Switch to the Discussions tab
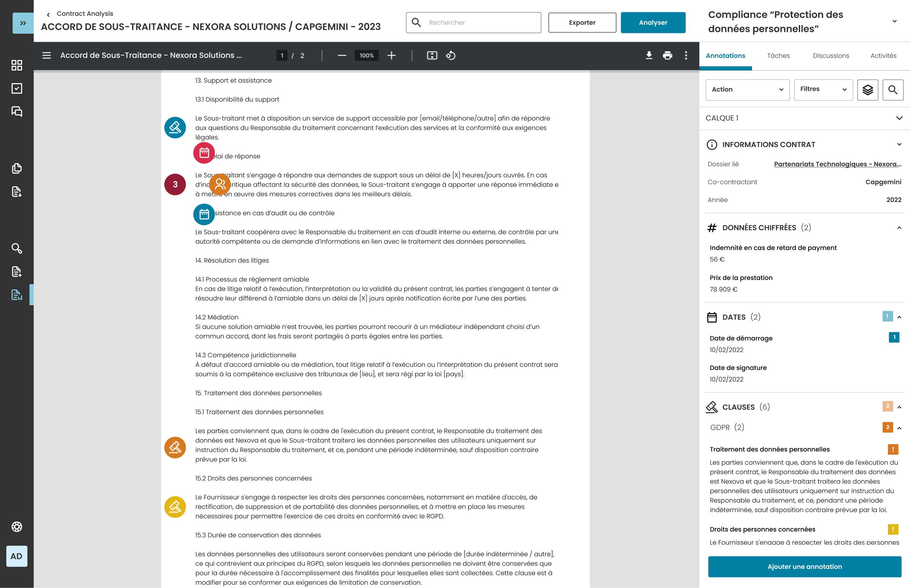The height and width of the screenshot is (588, 910). pyautogui.click(x=831, y=56)
